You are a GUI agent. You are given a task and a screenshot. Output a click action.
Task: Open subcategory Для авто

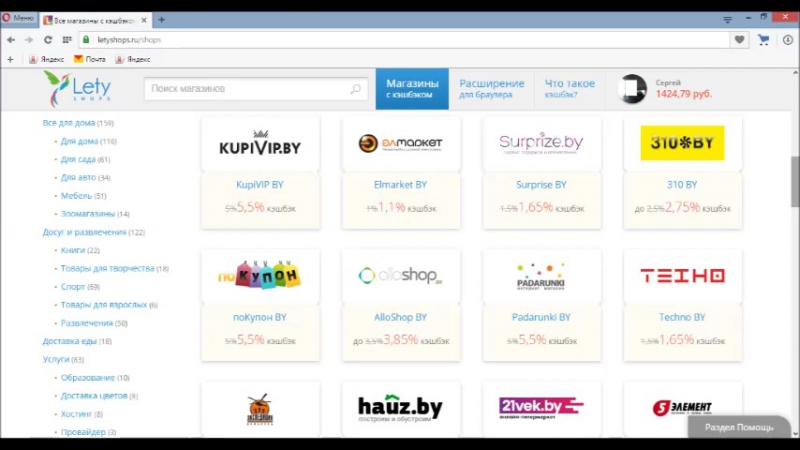[x=78, y=178]
